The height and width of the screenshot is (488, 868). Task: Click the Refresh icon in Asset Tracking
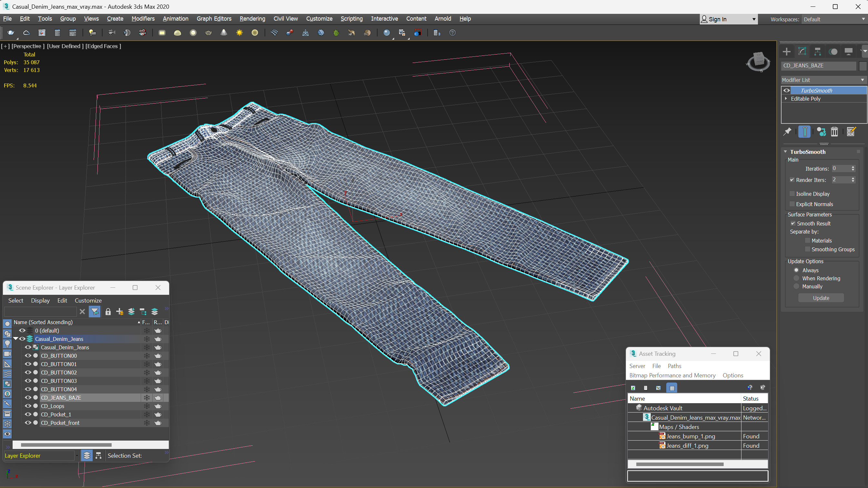pos(633,388)
